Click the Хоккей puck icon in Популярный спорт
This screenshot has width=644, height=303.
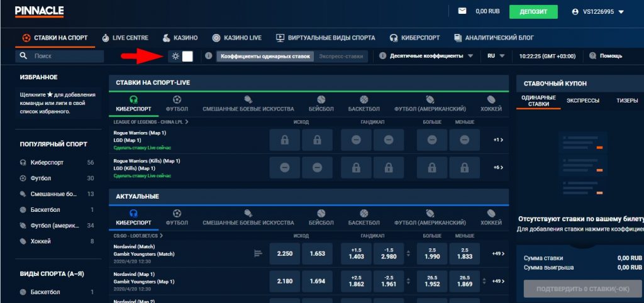click(x=23, y=241)
